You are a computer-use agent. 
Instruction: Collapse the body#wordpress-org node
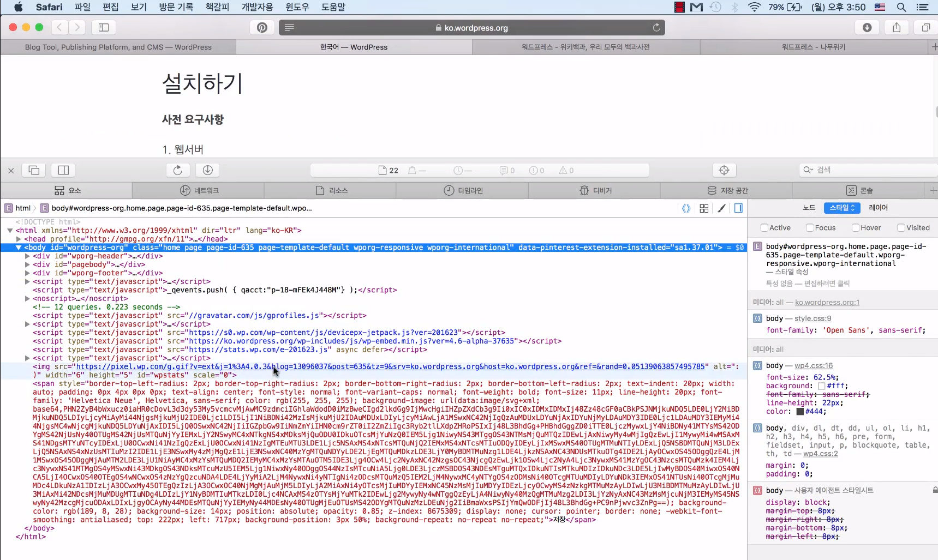[19, 248]
